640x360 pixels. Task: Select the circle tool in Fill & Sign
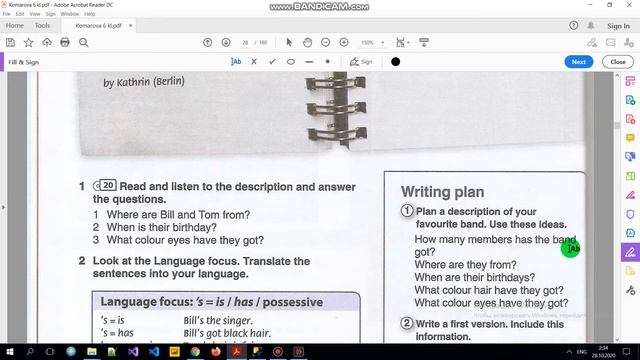(291, 62)
